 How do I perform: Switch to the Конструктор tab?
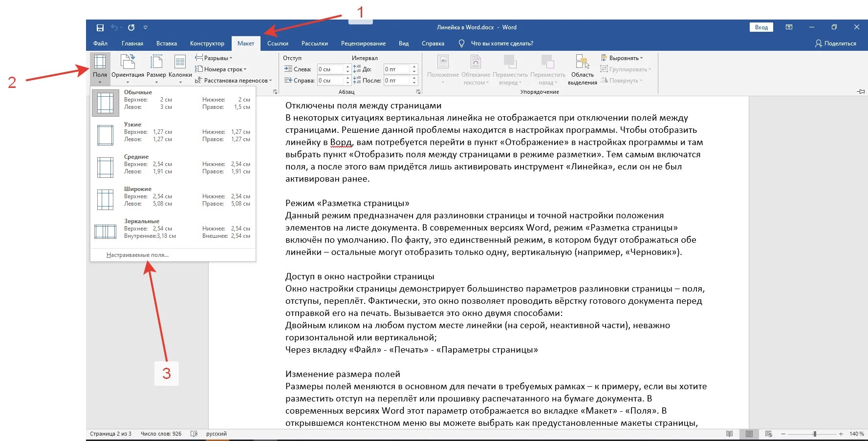(x=207, y=43)
